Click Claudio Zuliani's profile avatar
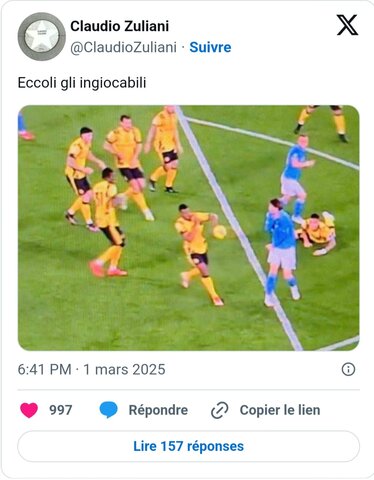 pos(41,36)
